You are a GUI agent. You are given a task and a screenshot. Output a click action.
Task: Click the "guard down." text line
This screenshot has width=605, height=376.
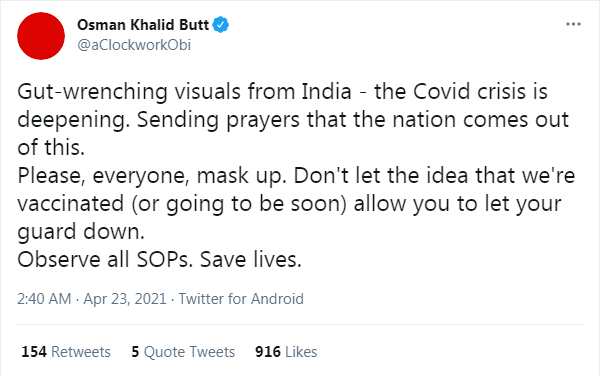pyautogui.click(x=81, y=232)
